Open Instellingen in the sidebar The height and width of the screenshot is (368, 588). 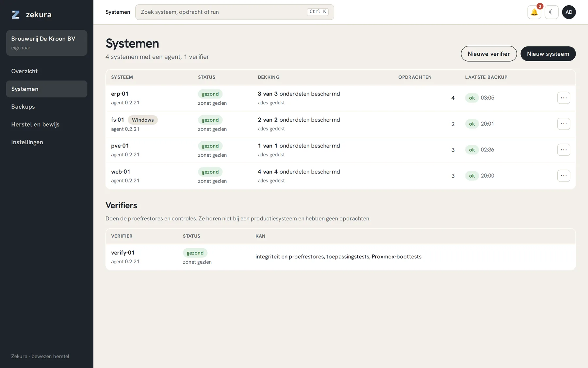coord(47,142)
